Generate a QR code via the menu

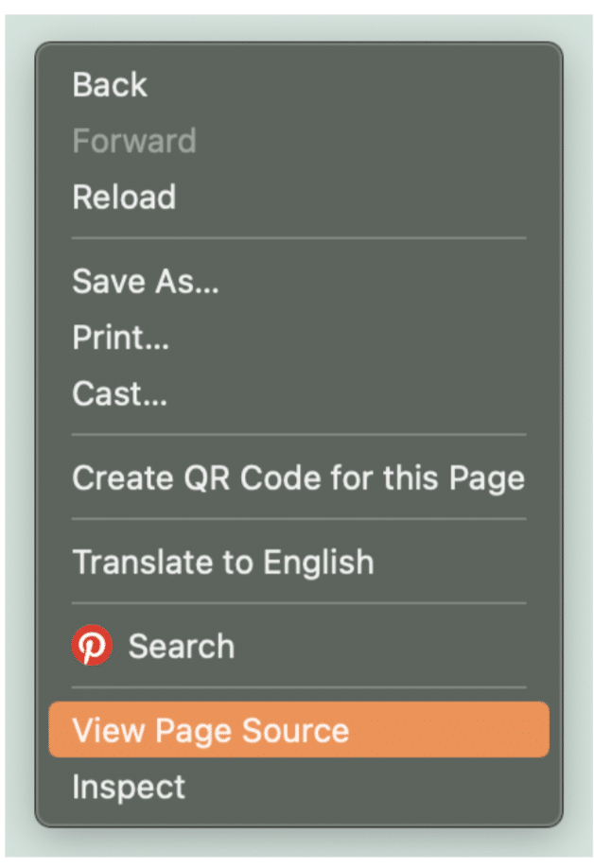[298, 477]
